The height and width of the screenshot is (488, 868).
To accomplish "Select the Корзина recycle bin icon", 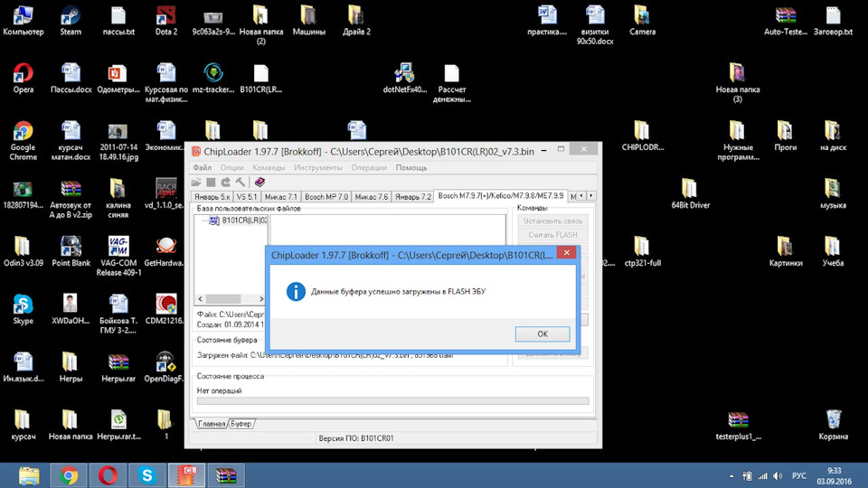I will point(833,425).
